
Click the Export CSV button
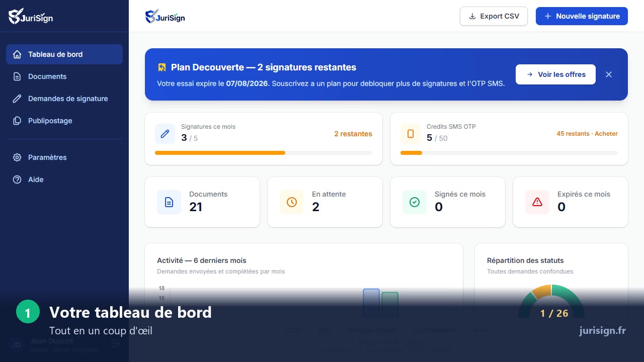tap(494, 16)
